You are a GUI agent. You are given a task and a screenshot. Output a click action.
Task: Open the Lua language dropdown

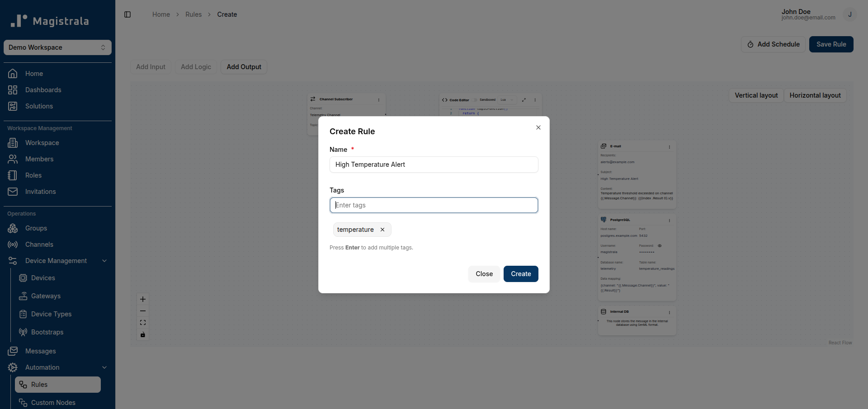(507, 100)
